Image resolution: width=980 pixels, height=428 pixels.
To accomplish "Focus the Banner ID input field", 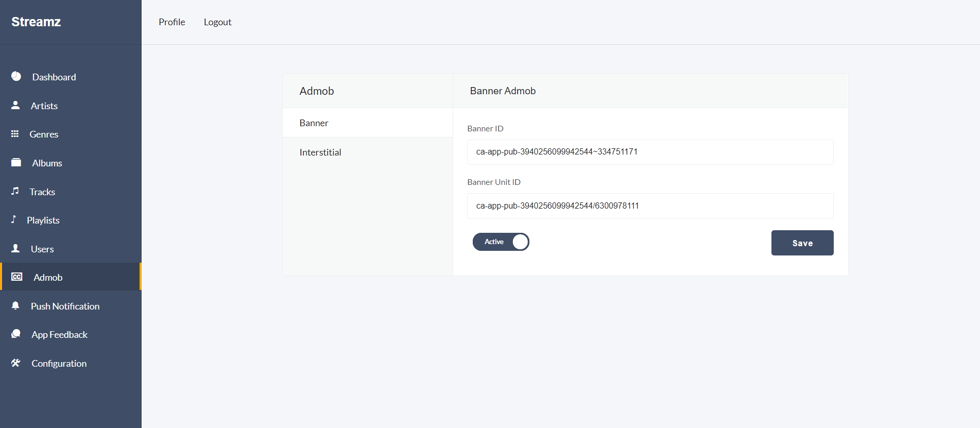I will click(650, 152).
